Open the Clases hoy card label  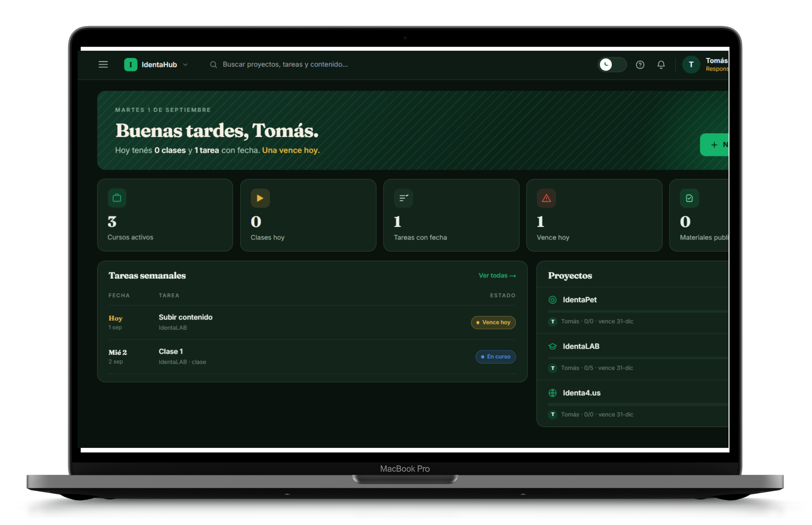click(268, 238)
